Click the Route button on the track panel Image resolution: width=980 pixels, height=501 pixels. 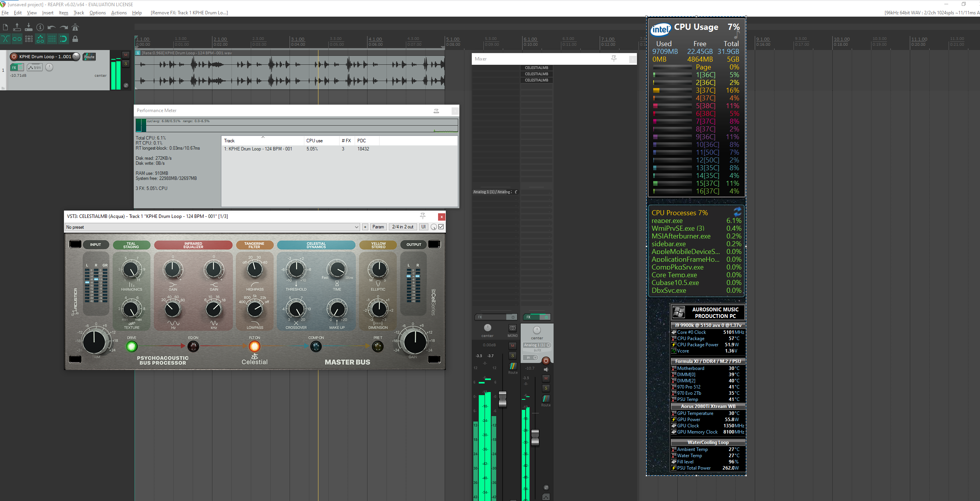click(89, 57)
